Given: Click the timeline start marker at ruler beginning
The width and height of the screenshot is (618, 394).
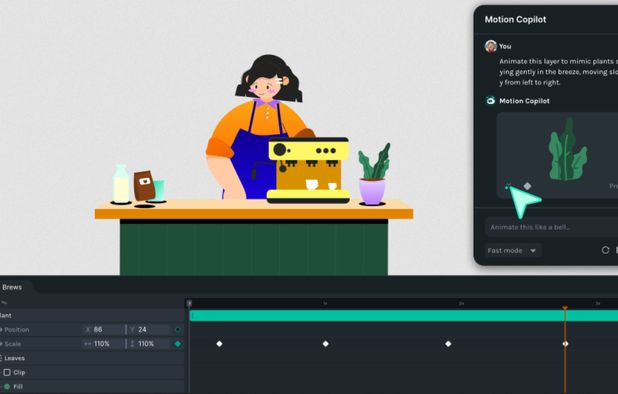Looking at the screenshot, I should (x=189, y=303).
